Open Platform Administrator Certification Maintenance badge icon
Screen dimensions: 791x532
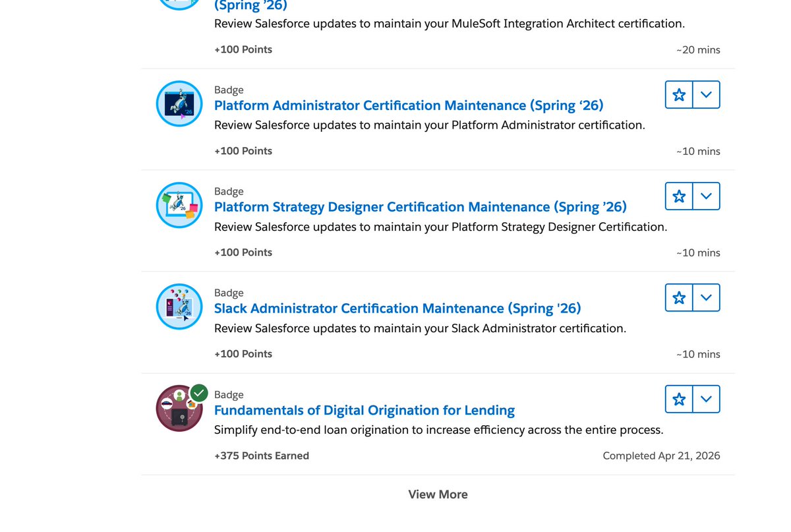(179, 104)
